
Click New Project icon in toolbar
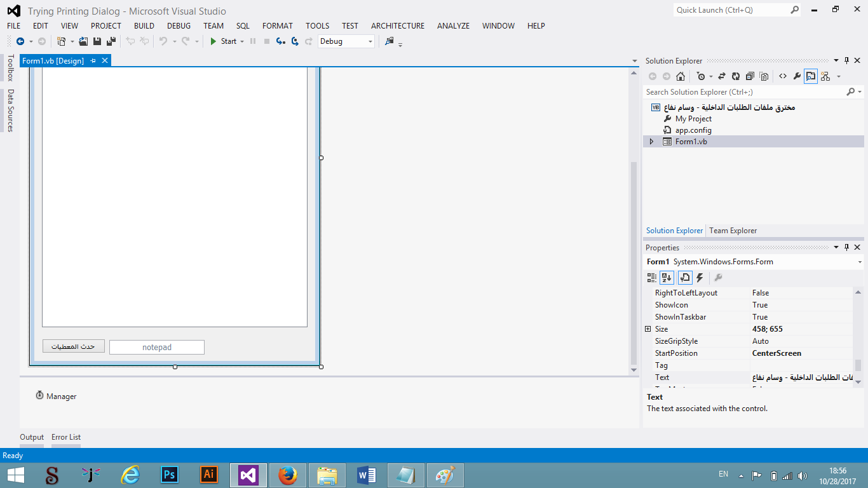tap(61, 41)
